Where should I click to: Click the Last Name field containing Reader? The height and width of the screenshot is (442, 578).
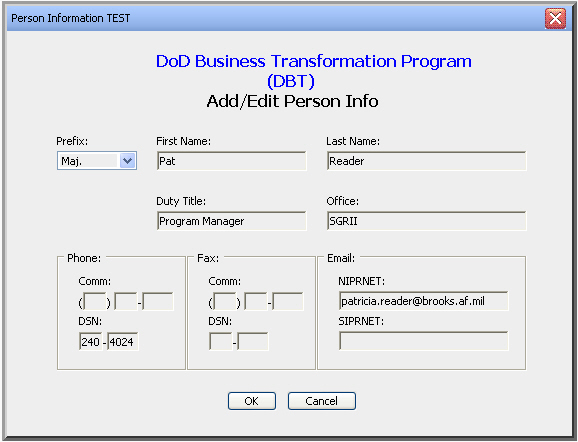pyautogui.click(x=426, y=161)
